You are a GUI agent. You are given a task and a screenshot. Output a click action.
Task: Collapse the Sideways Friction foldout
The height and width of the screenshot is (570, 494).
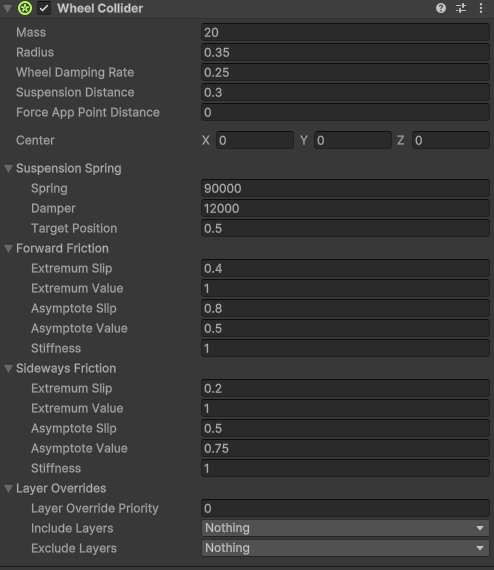pyautogui.click(x=8, y=369)
